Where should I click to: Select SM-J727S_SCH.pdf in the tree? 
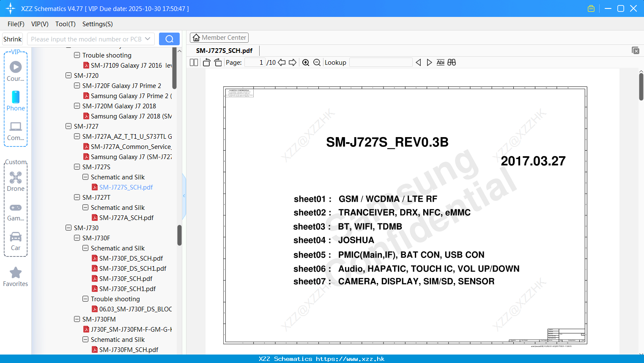coord(122,187)
